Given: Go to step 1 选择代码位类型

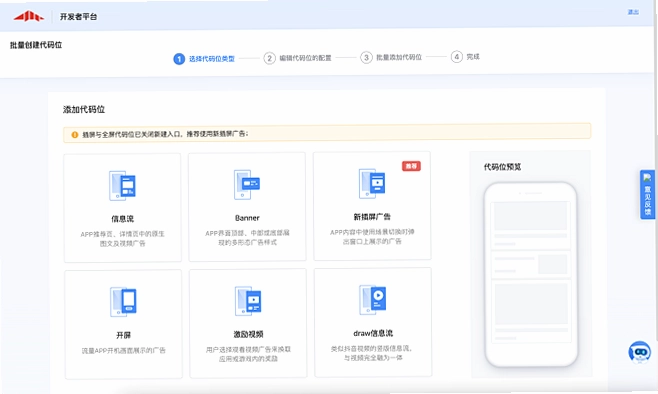Looking at the screenshot, I should (204, 59).
